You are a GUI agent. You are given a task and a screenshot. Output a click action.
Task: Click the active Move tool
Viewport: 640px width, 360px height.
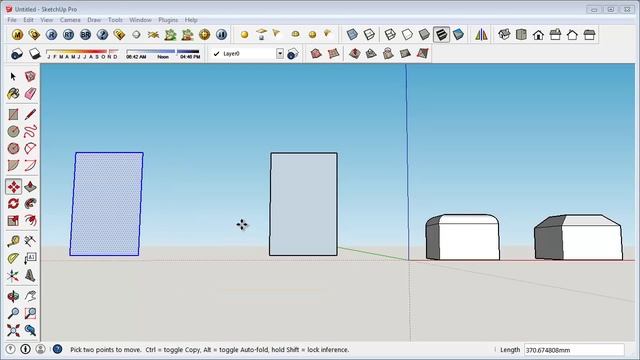[x=13, y=187]
